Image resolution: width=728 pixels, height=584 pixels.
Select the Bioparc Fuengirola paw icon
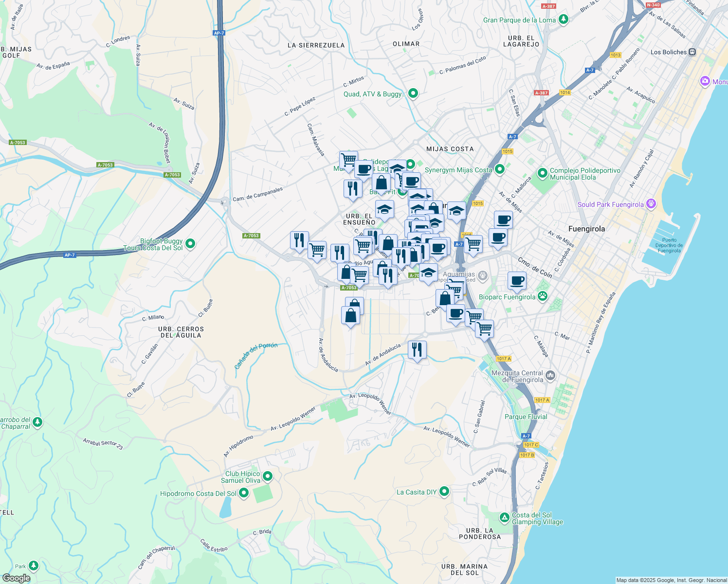tap(542, 296)
